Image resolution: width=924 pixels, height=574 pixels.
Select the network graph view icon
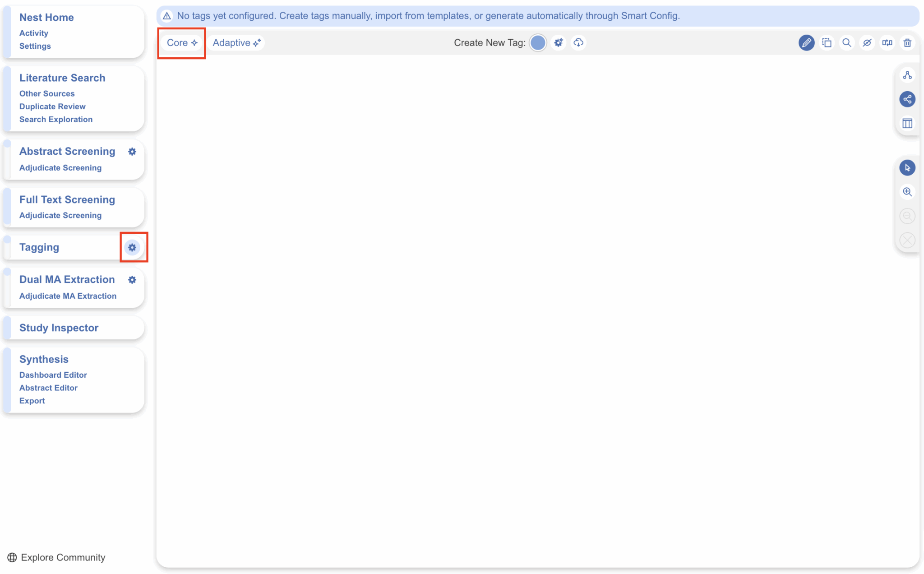click(907, 99)
